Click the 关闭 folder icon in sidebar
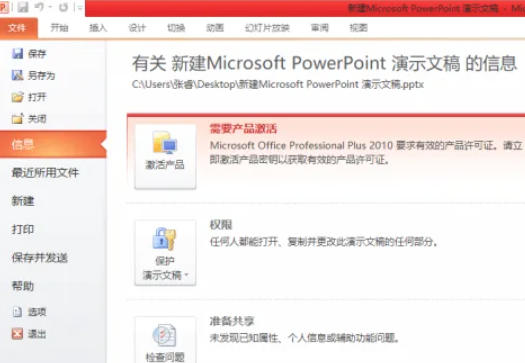Screen dimensions: 525x363 point(17,119)
